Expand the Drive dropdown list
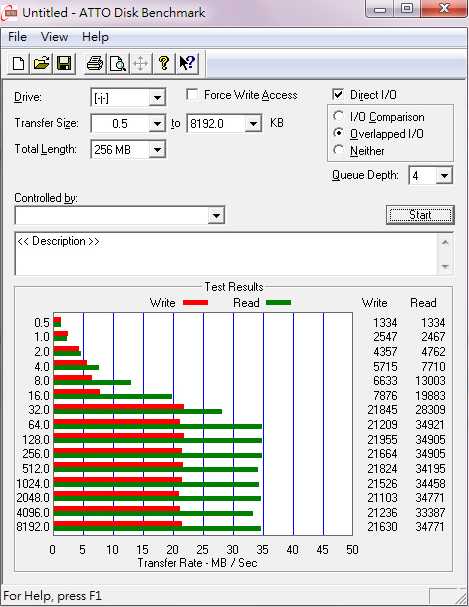 click(x=157, y=98)
